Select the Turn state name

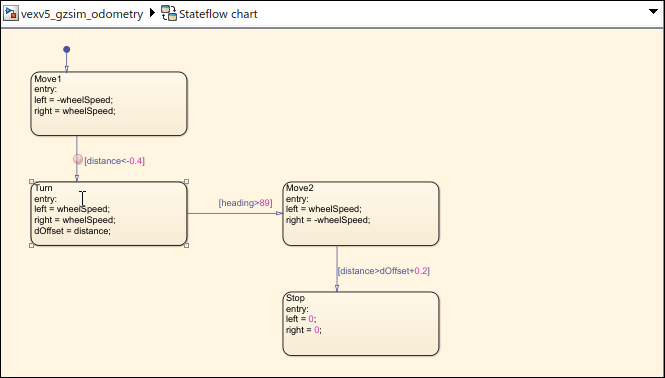pos(44,188)
